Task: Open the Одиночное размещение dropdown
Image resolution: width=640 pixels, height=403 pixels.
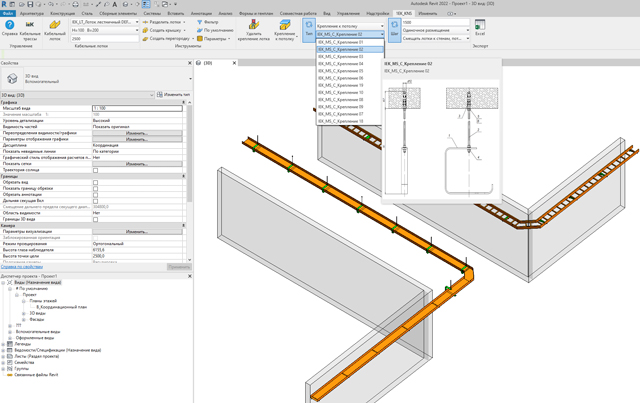Action: 435,30
